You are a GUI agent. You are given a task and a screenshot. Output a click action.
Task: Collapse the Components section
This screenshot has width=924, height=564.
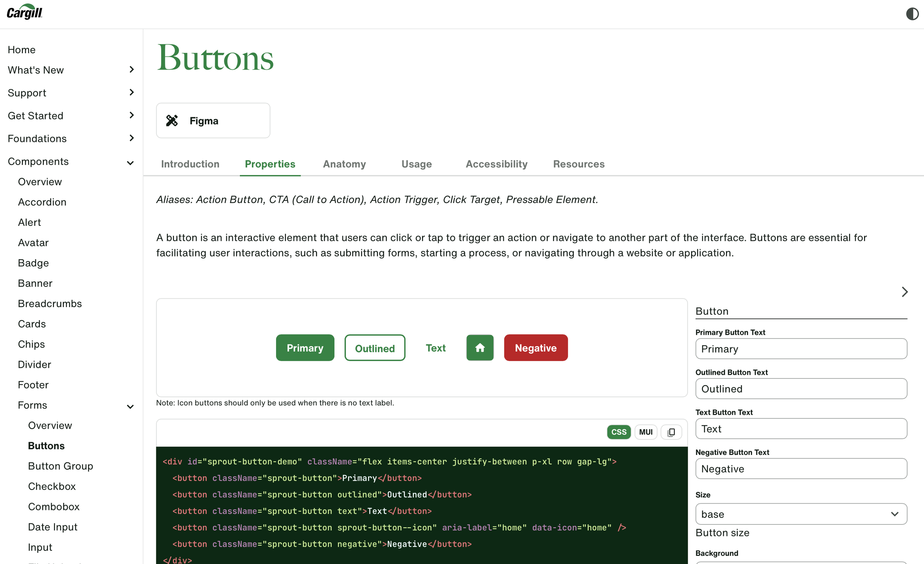130,163
